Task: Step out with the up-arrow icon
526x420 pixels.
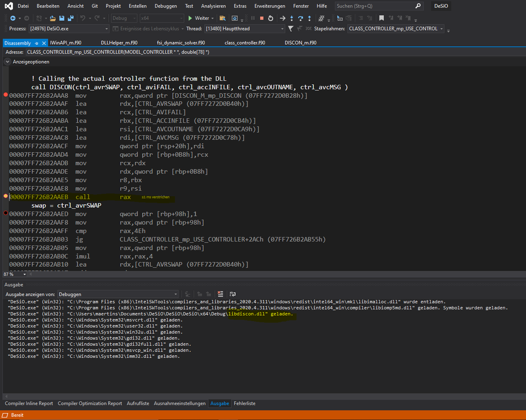Action: pyautogui.click(x=309, y=18)
